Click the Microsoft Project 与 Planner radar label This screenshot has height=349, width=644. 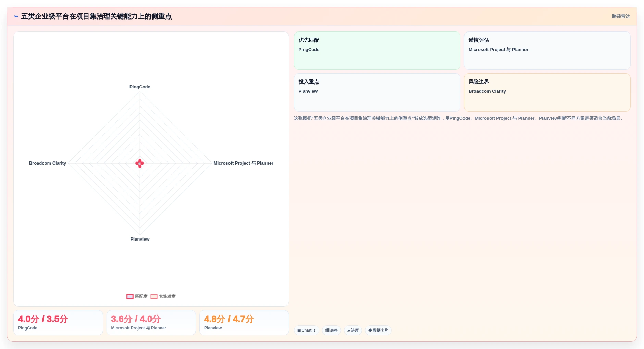[x=244, y=163]
